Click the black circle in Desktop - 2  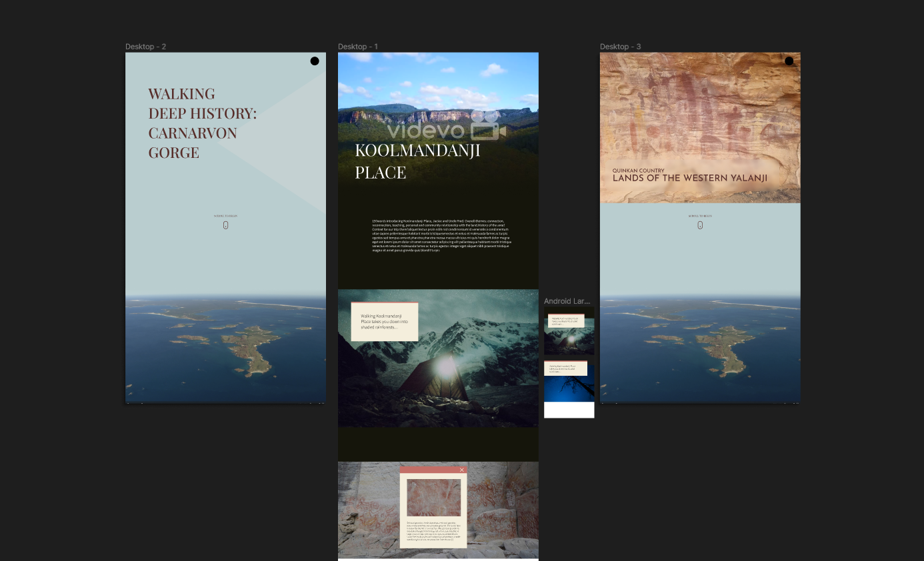[315, 61]
